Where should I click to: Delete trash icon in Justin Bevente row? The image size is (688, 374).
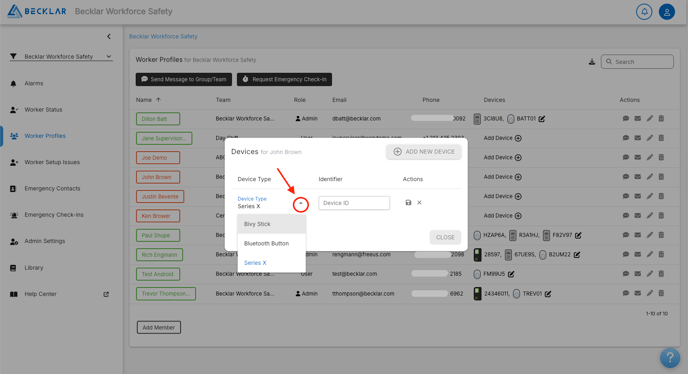click(661, 196)
